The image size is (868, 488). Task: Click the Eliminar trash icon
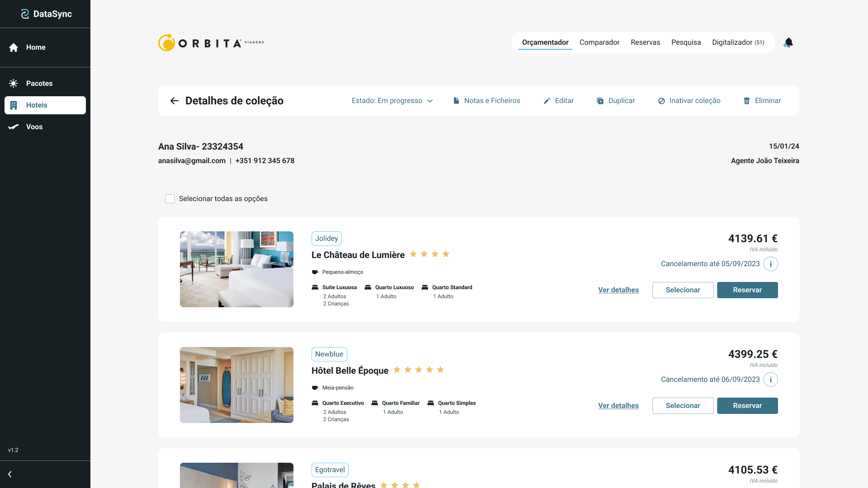click(747, 101)
